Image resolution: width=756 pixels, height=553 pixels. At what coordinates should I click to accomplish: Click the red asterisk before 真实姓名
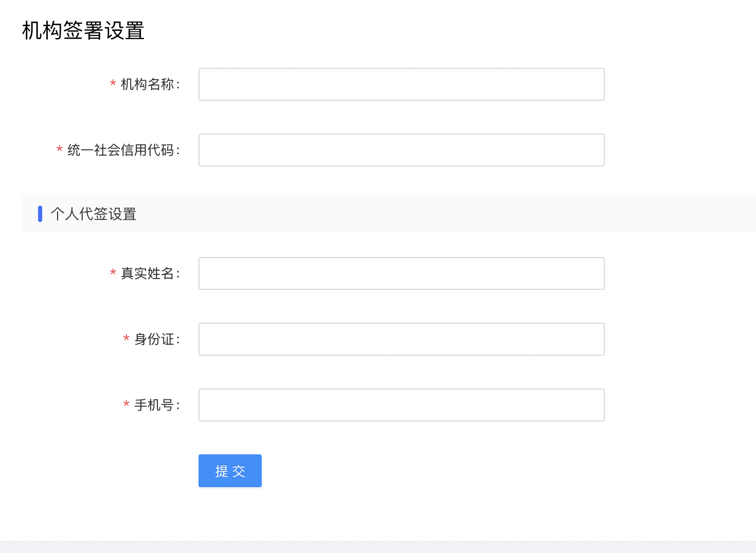click(x=113, y=272)
